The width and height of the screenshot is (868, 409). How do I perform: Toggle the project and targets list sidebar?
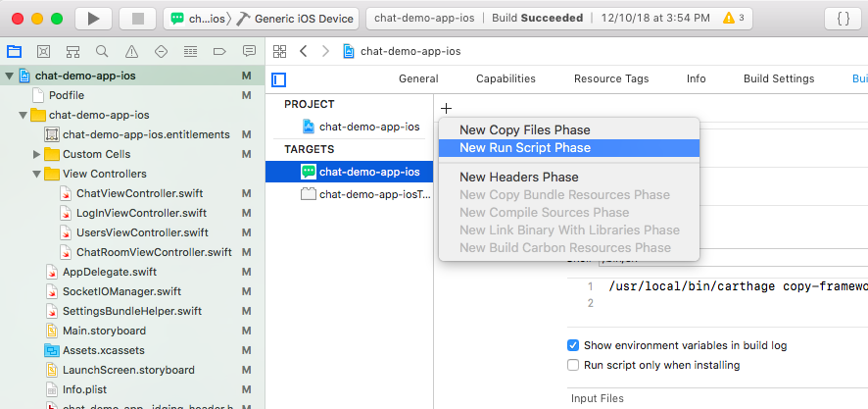pyautogui.click(x=279, y=79)
